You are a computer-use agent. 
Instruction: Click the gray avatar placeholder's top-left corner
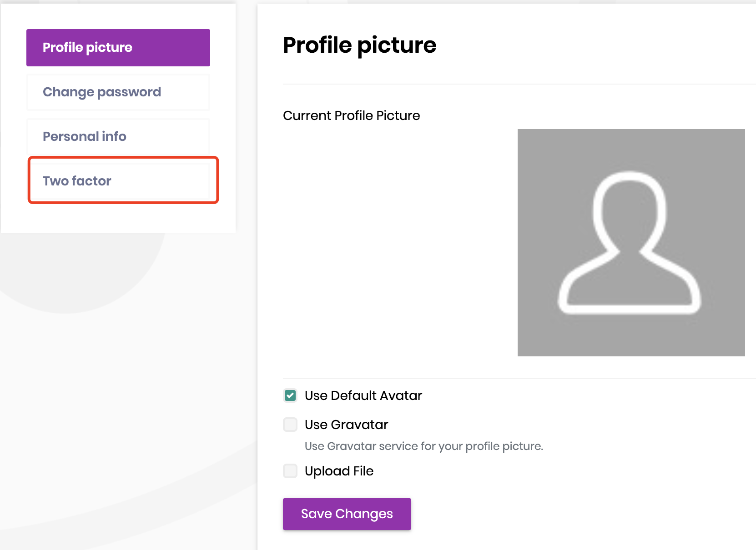(521, 133)
